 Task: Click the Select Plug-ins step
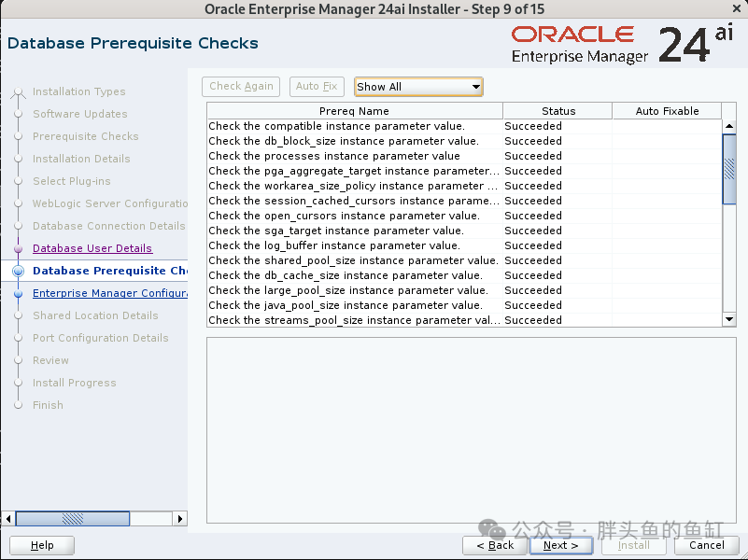(72, 181)
